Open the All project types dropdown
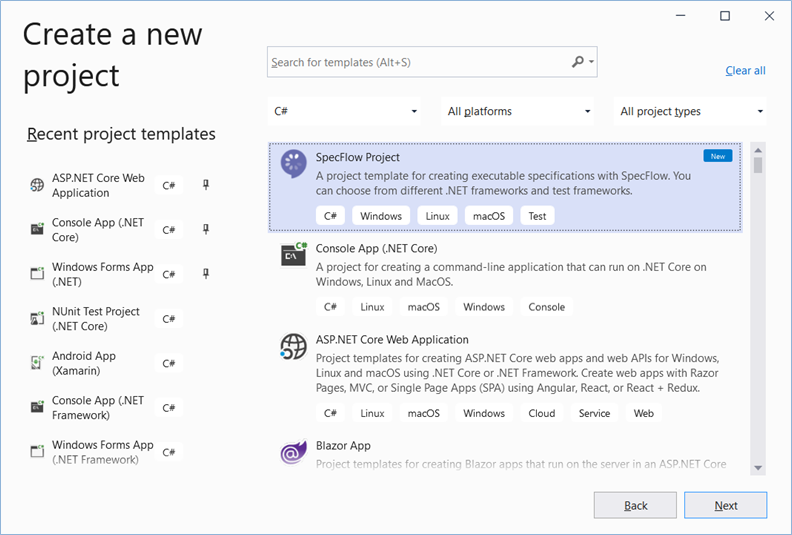Image resolution: width=792 pixels, height=535 pixels. pyautogui.click(x=690, y=111)
